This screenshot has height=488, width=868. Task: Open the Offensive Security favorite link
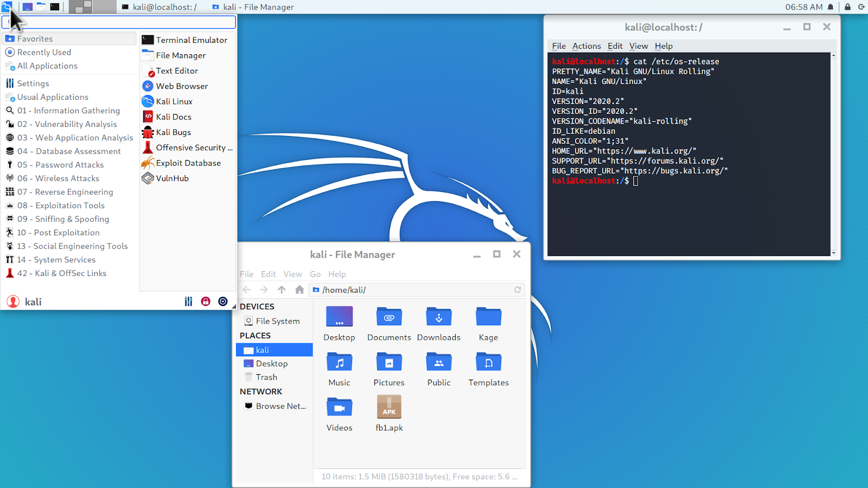tap(187, 147)
